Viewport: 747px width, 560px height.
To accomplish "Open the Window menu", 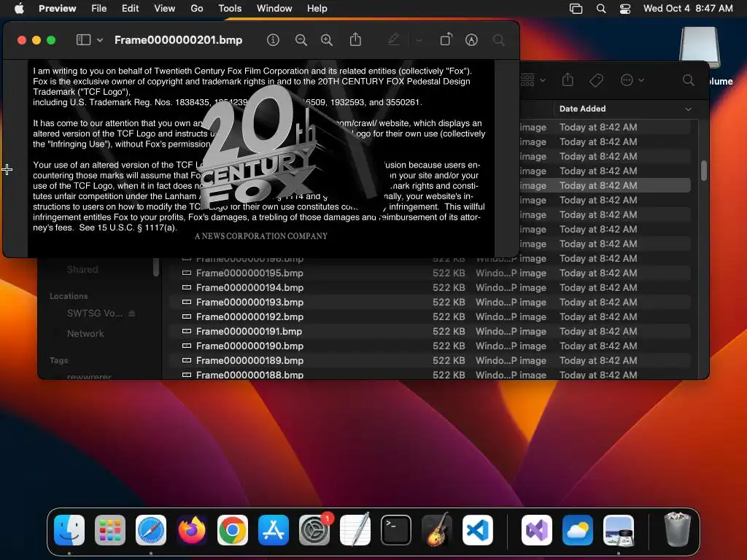I will [x=274, y=9].
